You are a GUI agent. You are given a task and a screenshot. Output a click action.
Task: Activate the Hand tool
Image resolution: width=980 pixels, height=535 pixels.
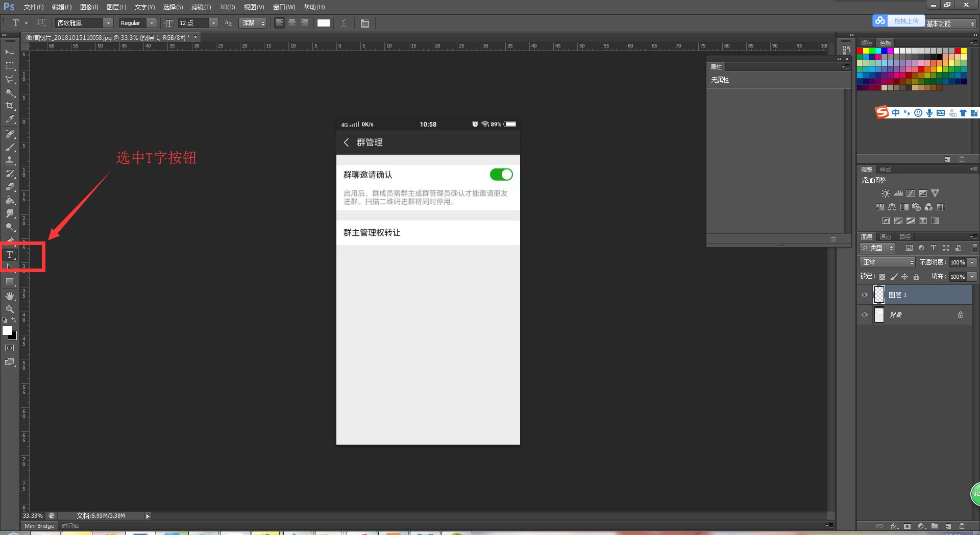pyautogui.click(x=10, y=295)
